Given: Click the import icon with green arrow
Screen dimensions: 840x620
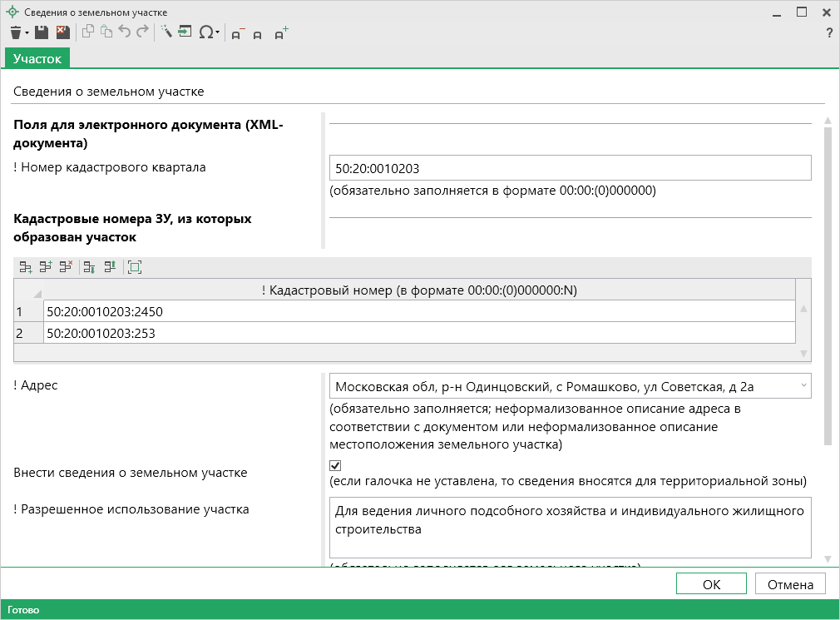Looking at the screenshot, I should (x=184, y=32).
